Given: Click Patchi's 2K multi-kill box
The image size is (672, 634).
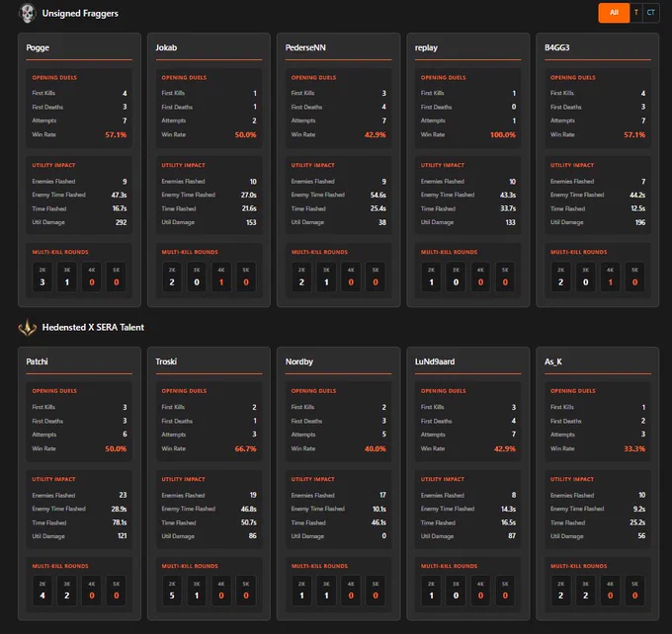Looking at the screenshot, I should [x=42, y=591].
